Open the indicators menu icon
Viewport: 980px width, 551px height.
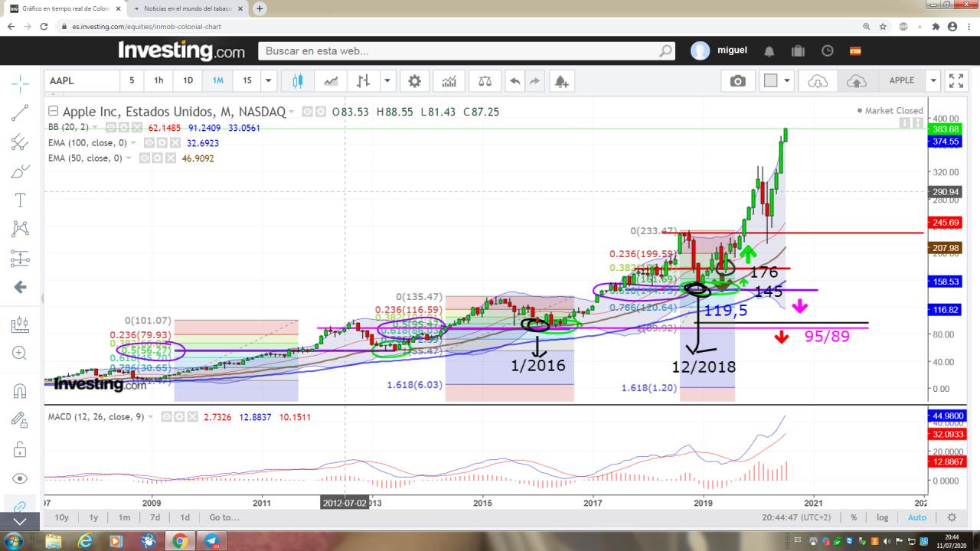[449, 80]
